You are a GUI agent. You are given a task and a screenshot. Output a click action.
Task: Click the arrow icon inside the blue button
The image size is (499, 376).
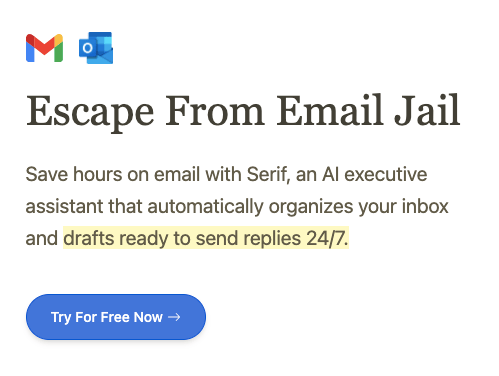coord(174,317)
